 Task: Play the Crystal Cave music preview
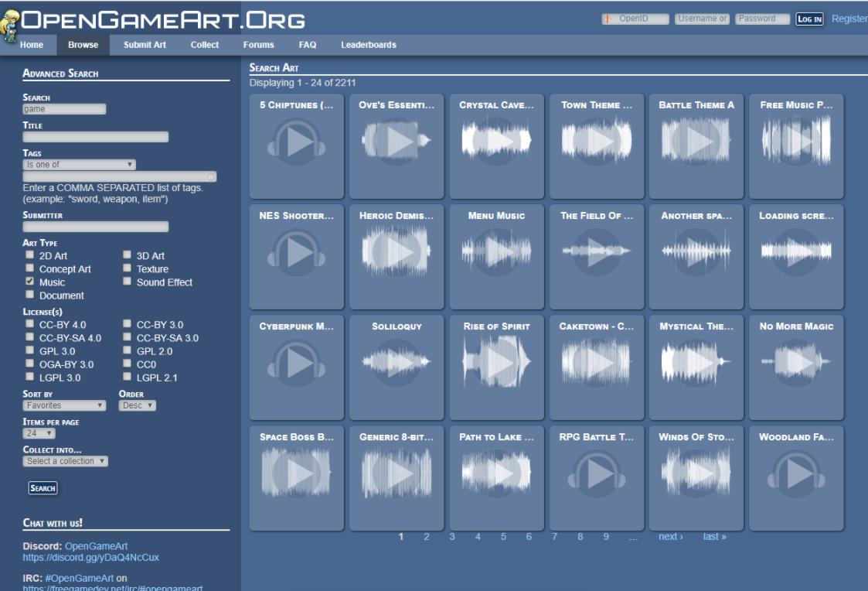[x=496, y=142]
